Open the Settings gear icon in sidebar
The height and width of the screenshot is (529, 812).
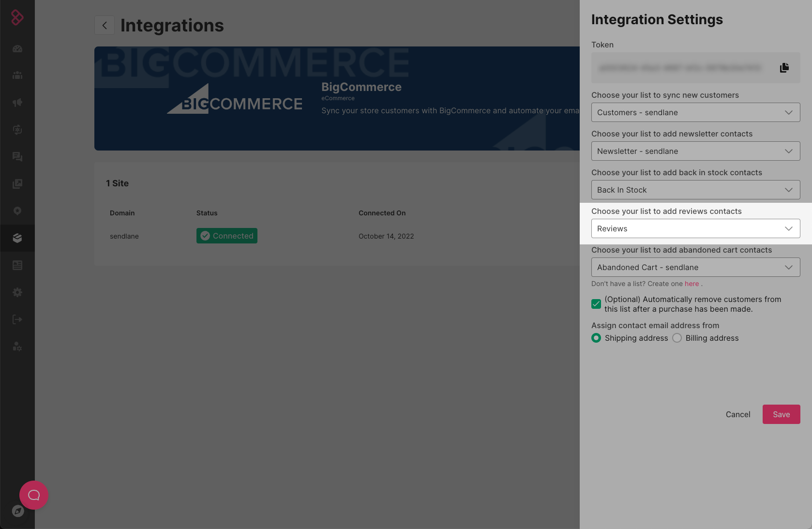point(17,292)
